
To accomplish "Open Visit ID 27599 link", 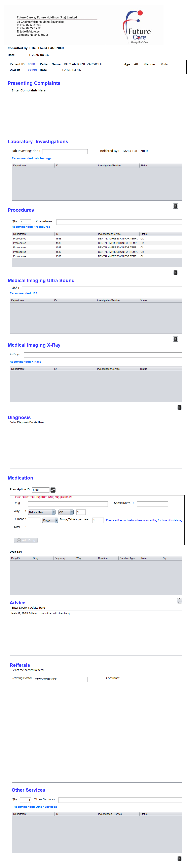I will coord(32,70).
